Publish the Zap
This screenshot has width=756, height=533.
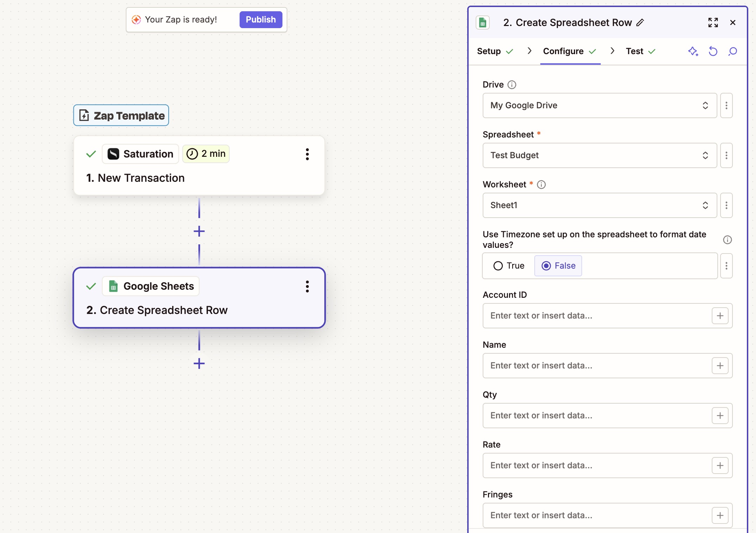click(x=261, y=20)
